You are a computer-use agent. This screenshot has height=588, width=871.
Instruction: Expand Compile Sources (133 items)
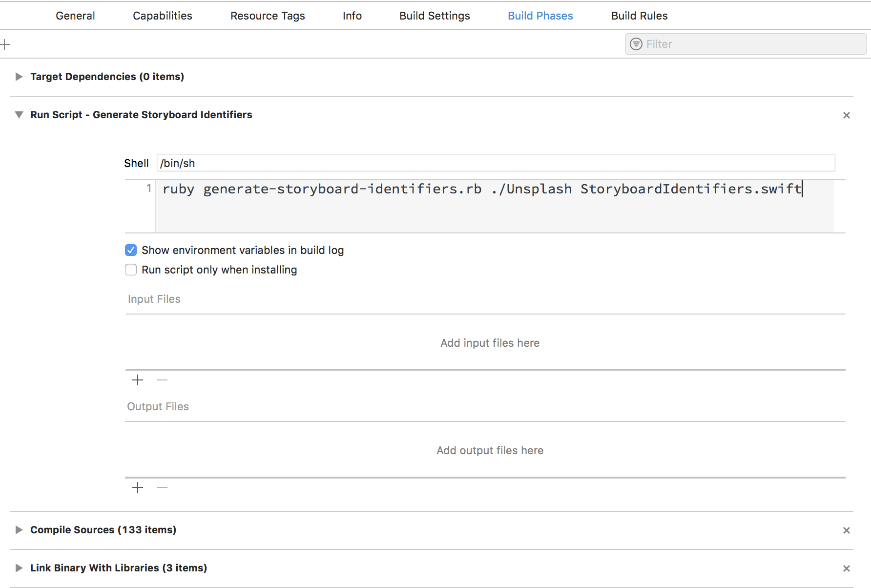pyautogui.click(x=19, y=530)
